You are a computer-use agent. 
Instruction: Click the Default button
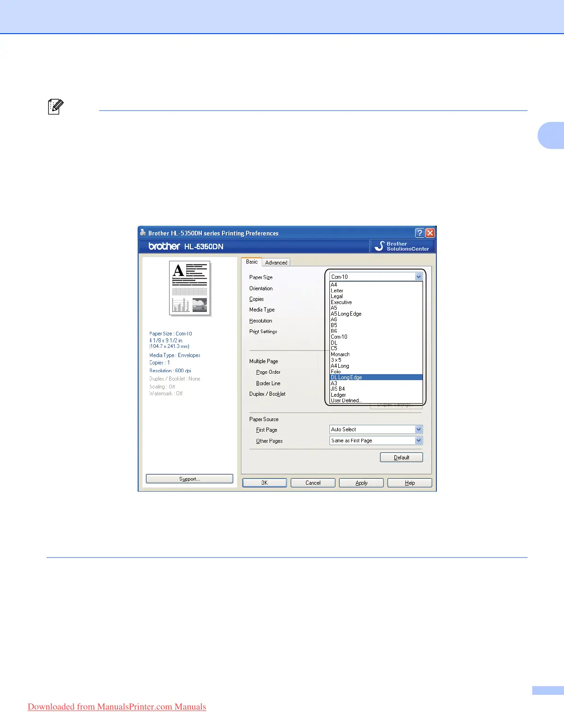point(401,458)
